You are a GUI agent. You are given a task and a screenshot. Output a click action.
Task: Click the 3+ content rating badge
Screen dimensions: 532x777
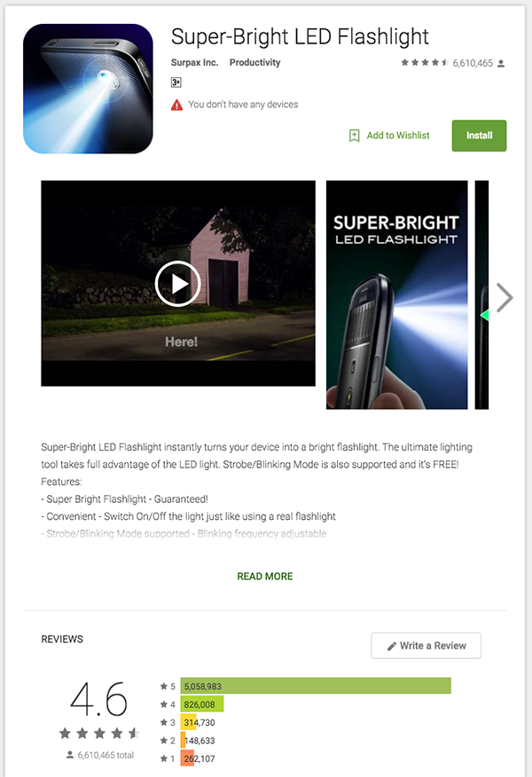point(176,82)
